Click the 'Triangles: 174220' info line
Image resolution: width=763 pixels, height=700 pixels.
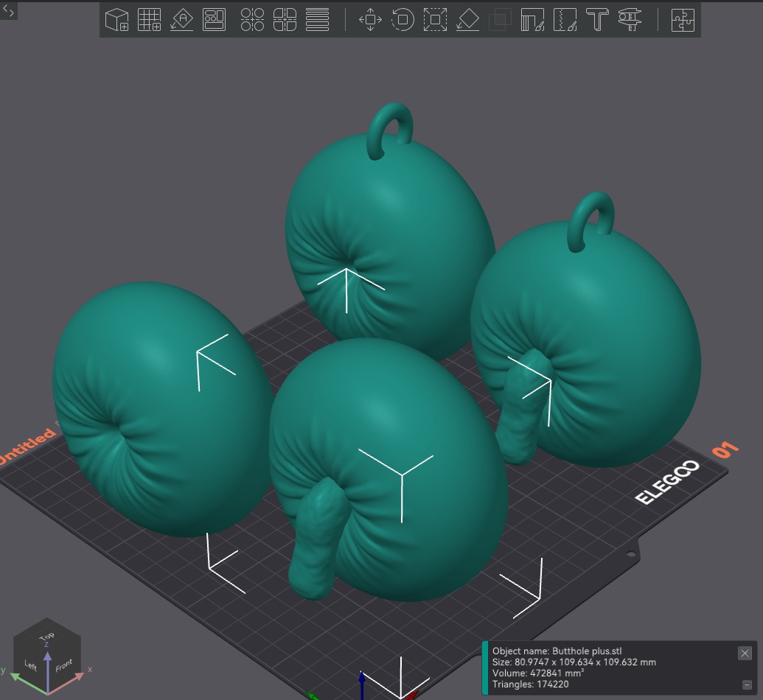530,684
